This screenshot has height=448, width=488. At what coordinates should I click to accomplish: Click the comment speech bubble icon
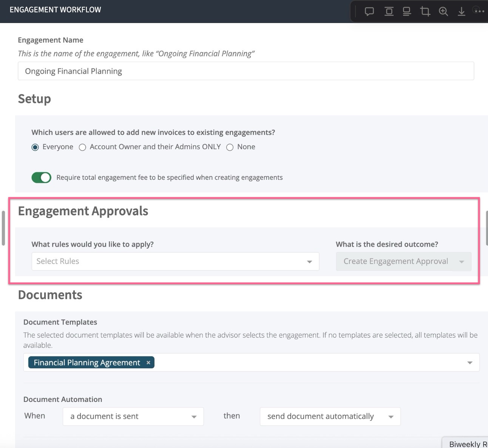[369, 11]
